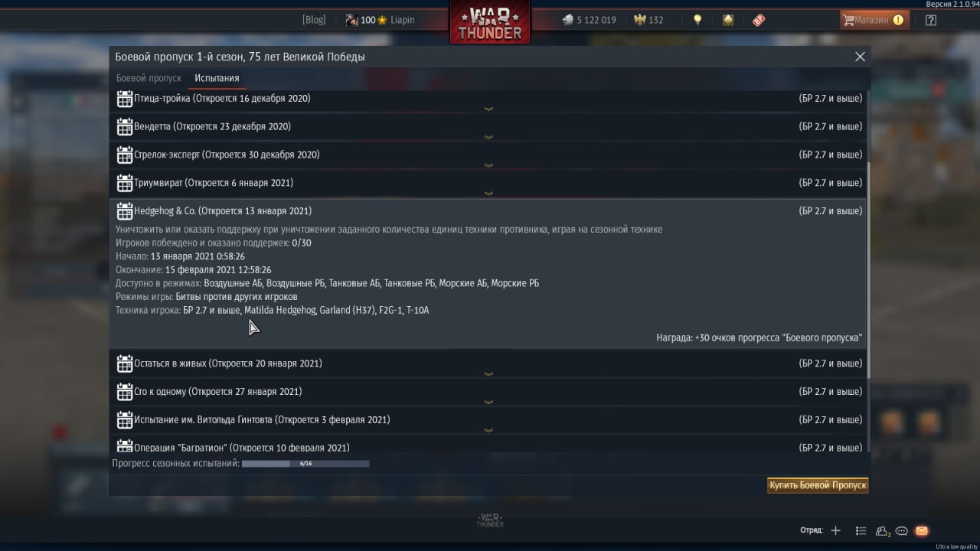Expand the Вендетта challenge

point(488,127)
